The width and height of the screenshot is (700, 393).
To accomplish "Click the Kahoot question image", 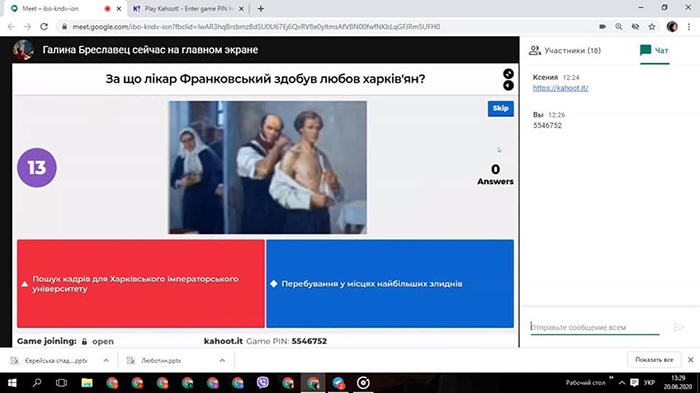I will click(267, 167).
